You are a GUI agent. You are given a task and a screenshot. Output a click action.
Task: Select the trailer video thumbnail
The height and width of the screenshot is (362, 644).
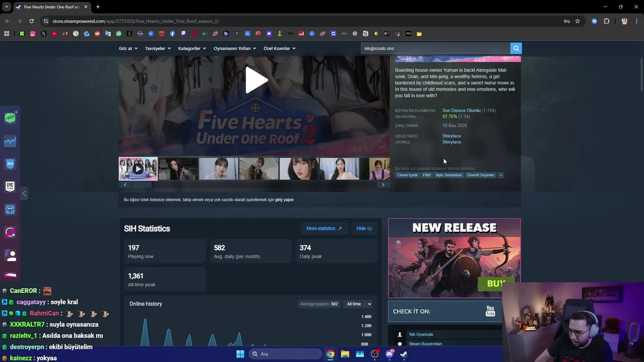click(x=138, y=168)
